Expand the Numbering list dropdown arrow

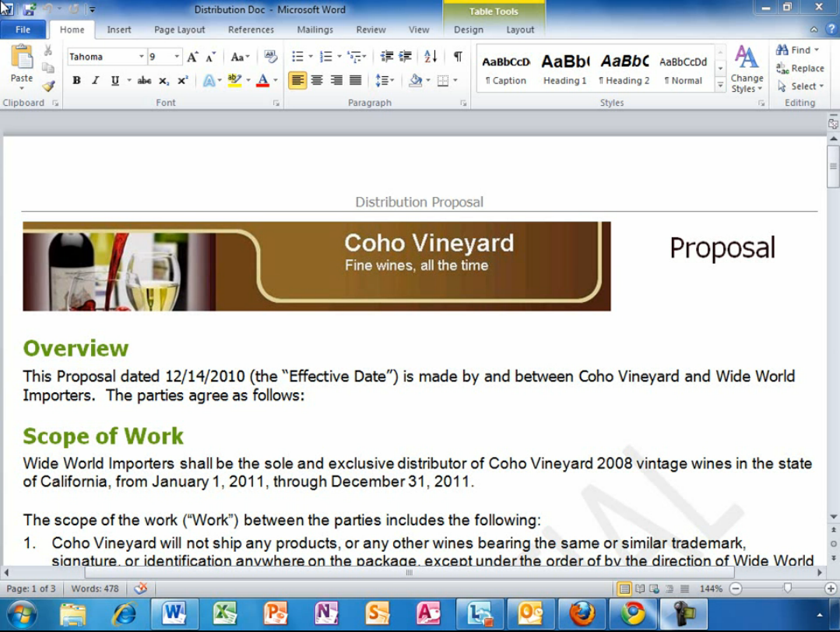[x=339, y=57]
